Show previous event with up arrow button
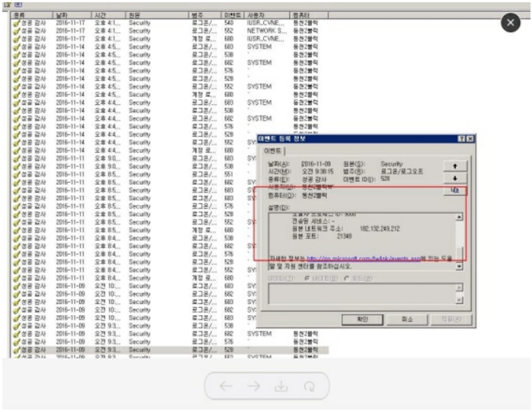Screen dimensions: 532x412 [x=455, y=165]
